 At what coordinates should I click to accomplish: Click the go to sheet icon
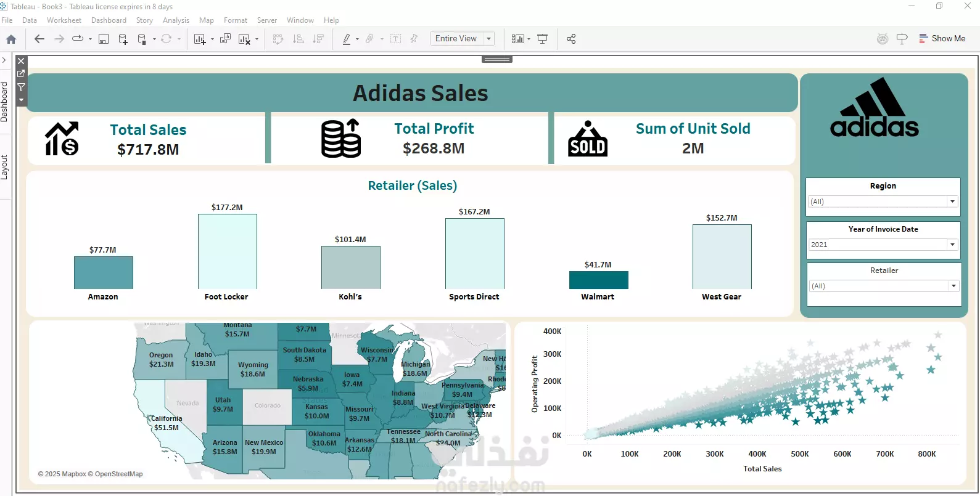21,73
